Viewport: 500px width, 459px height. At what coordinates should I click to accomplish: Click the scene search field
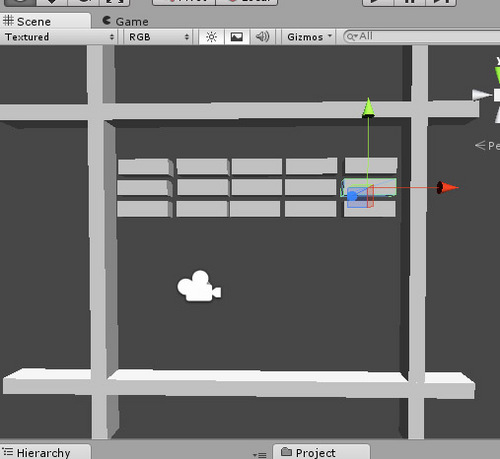click(422, 36)
